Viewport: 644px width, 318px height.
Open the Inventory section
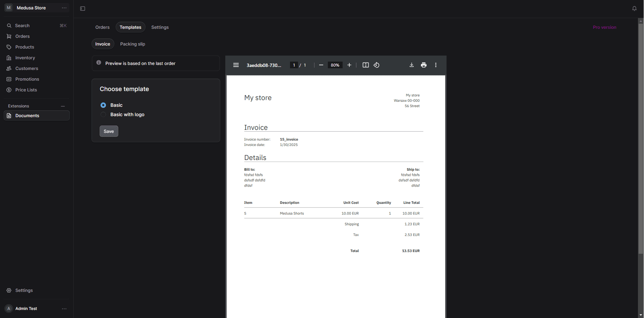point(25,58)
